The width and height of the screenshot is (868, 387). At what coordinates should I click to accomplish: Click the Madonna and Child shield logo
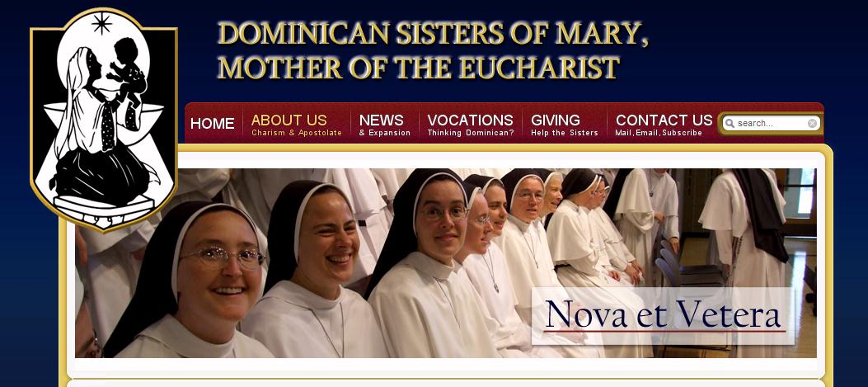pos(104,120)
